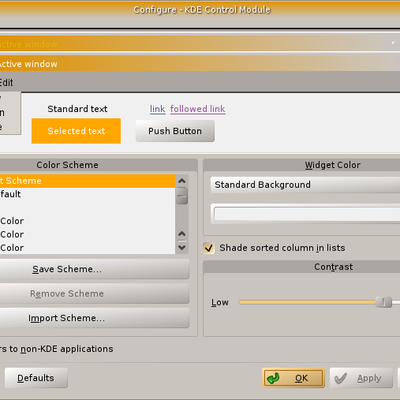Click the Low contrast label
400x400 pixels.
coord(220,302)
